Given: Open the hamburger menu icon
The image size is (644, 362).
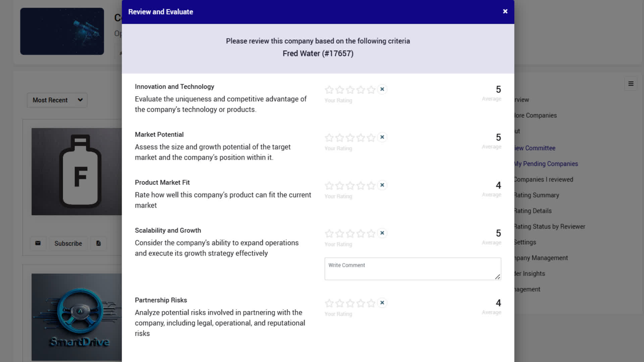Looking at the screenshot, I should tap(631, 84).
